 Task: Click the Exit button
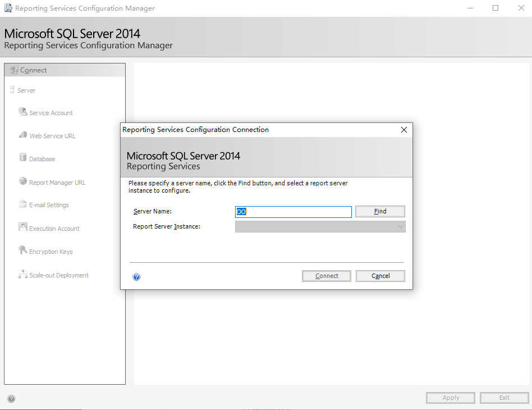click(x=504, y=398)
